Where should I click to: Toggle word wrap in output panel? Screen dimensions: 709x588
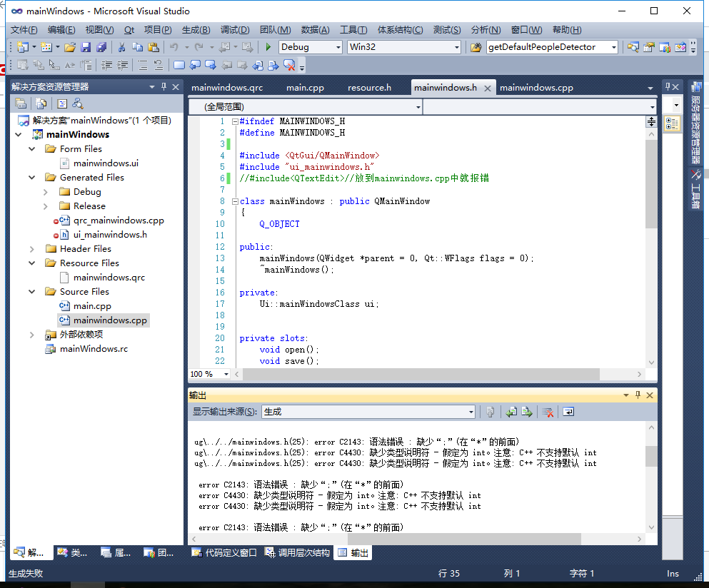pyautogui.click(x=568, y=412)
